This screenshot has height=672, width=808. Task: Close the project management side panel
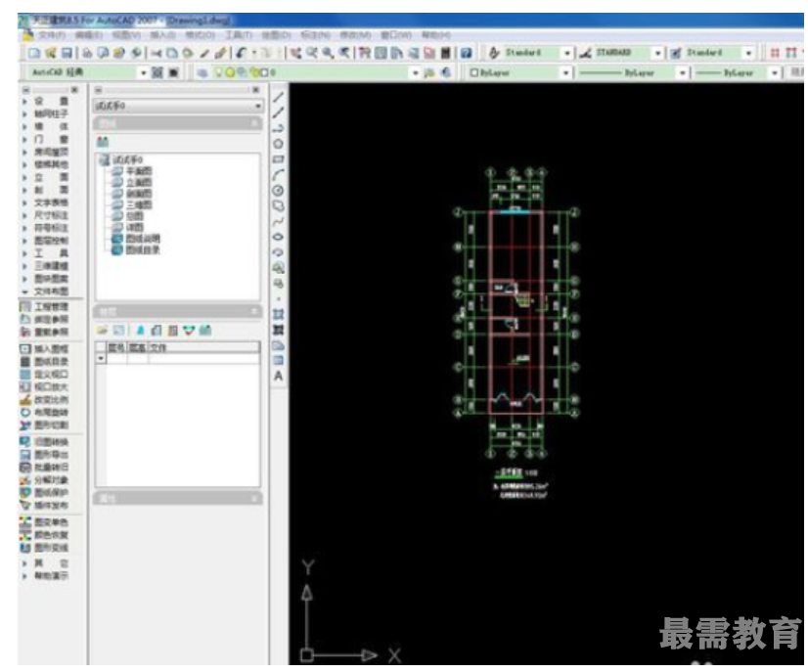pos(255,90)
